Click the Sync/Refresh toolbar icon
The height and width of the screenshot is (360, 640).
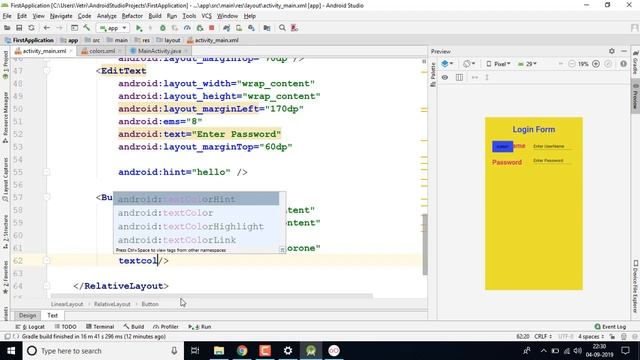(x=31, y=28)
